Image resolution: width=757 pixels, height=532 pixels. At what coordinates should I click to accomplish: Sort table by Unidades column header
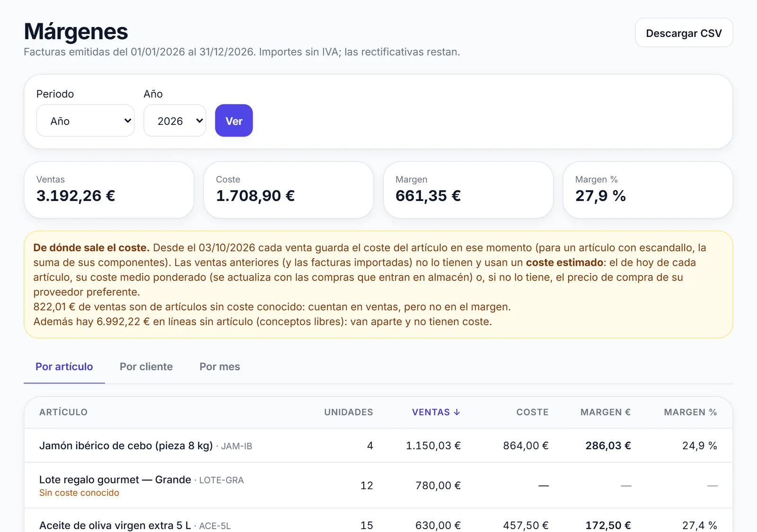[x=348, y=412]
